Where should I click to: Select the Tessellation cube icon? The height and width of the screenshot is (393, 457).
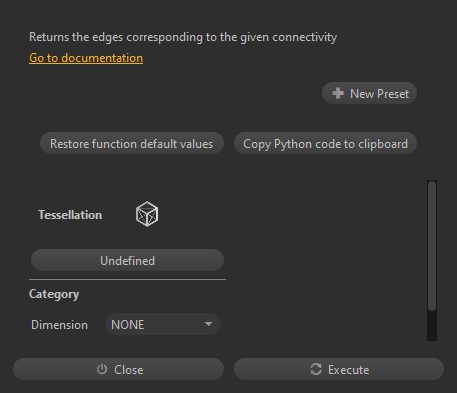click(x=147, y=214)
